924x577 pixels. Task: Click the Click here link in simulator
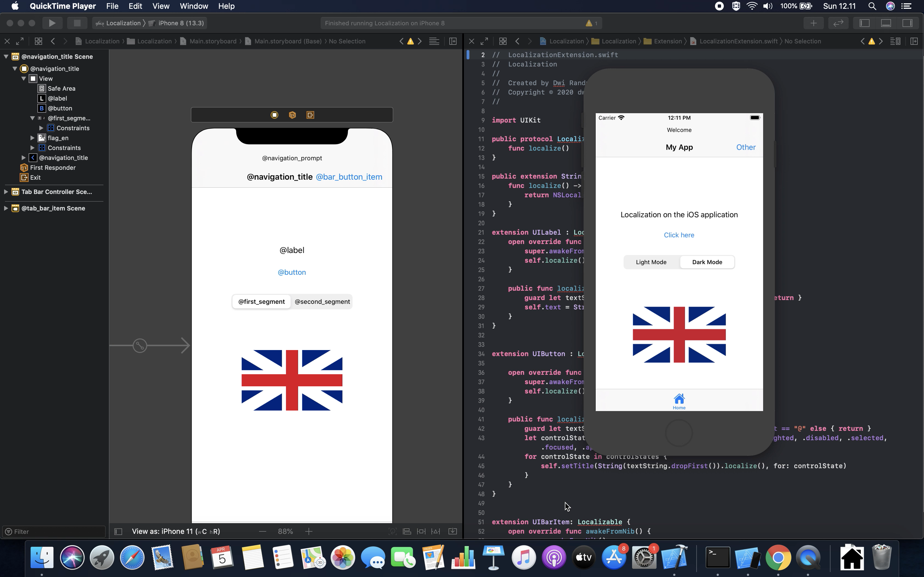(678, 235)
